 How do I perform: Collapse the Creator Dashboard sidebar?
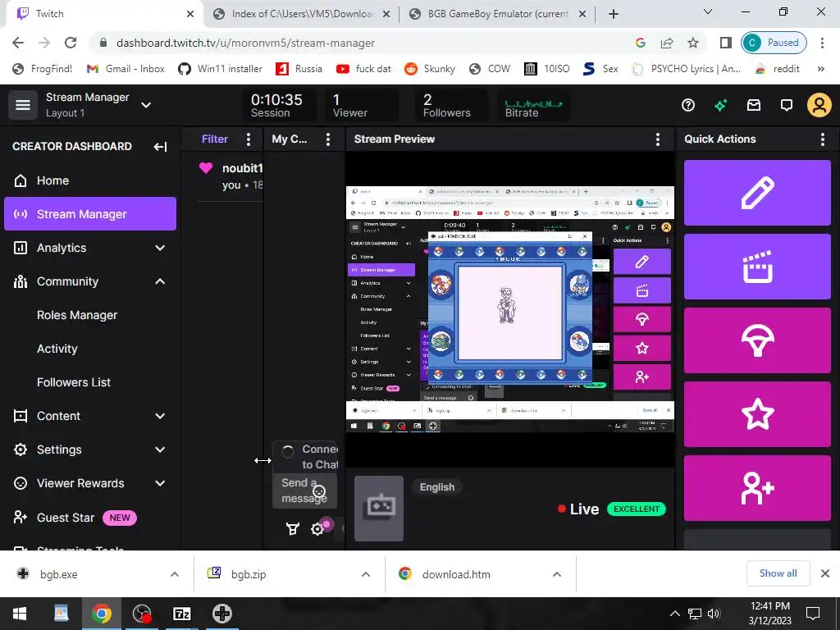click(160, 147)
